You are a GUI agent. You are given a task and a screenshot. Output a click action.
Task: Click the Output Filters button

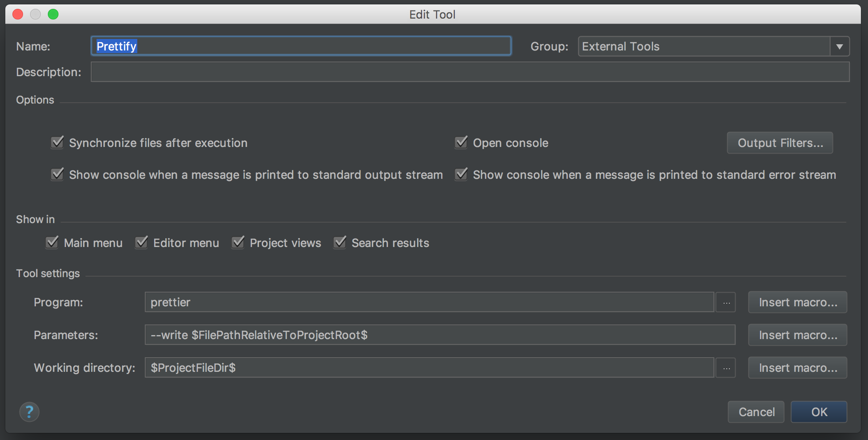tap(780, 143)
